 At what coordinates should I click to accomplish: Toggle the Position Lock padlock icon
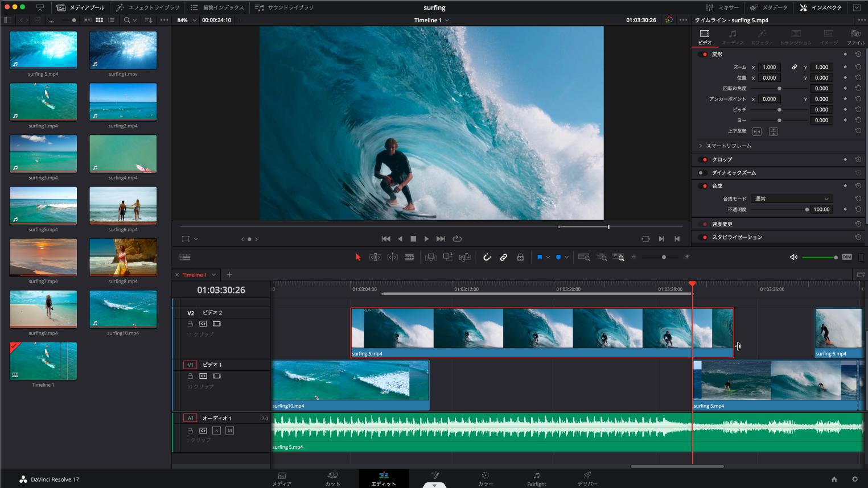[520, 257]
